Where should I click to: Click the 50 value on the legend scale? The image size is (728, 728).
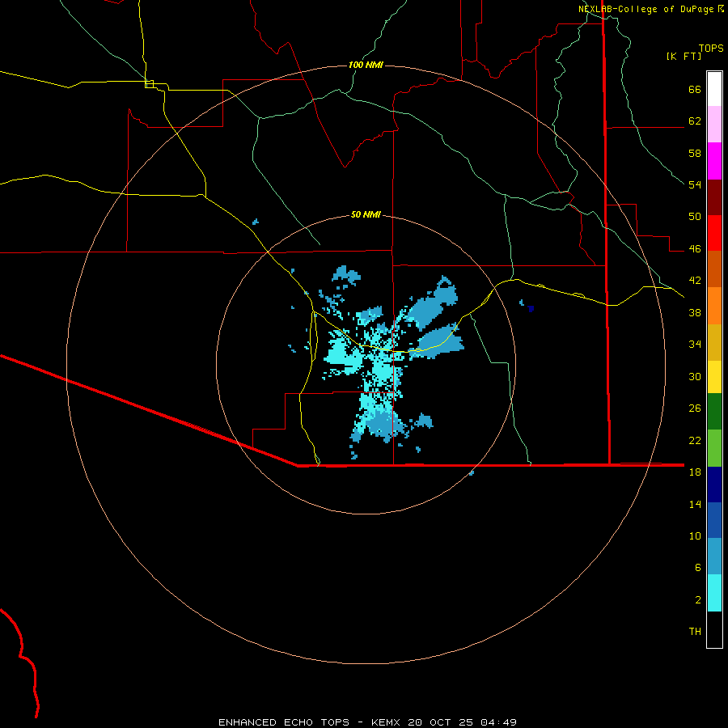[695, 217]
